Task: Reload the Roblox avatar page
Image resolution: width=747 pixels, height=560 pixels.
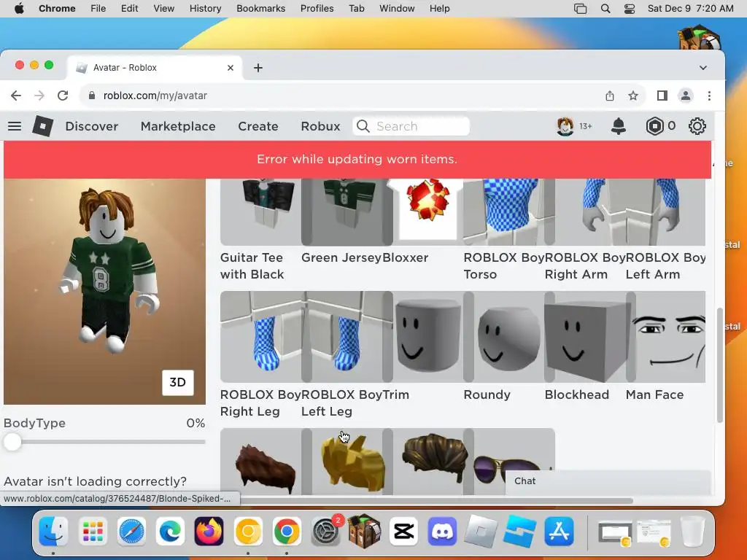Action: (x=63, y=96)
